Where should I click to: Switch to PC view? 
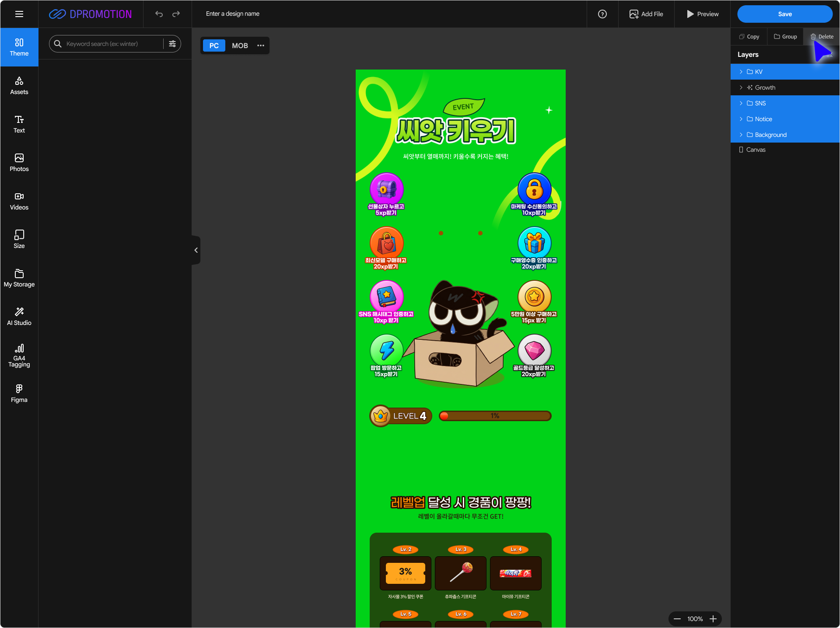[x=214, y=45]
